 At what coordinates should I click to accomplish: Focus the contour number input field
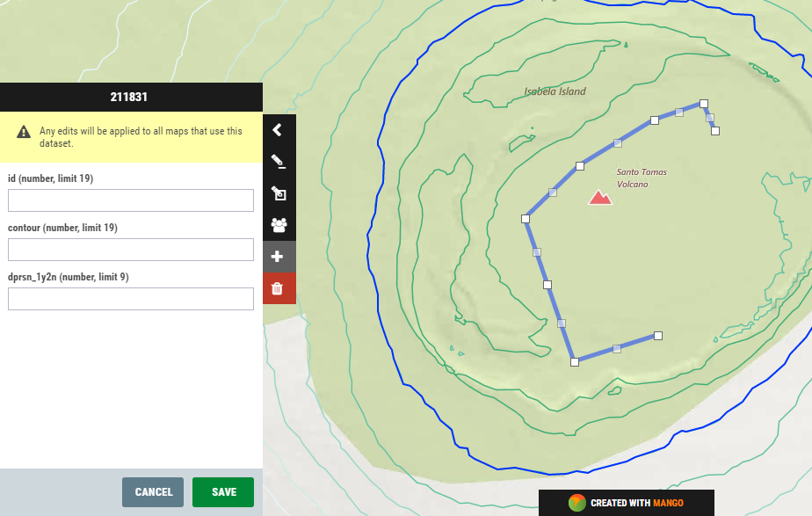pyautogui.click(x=130, y=250)
